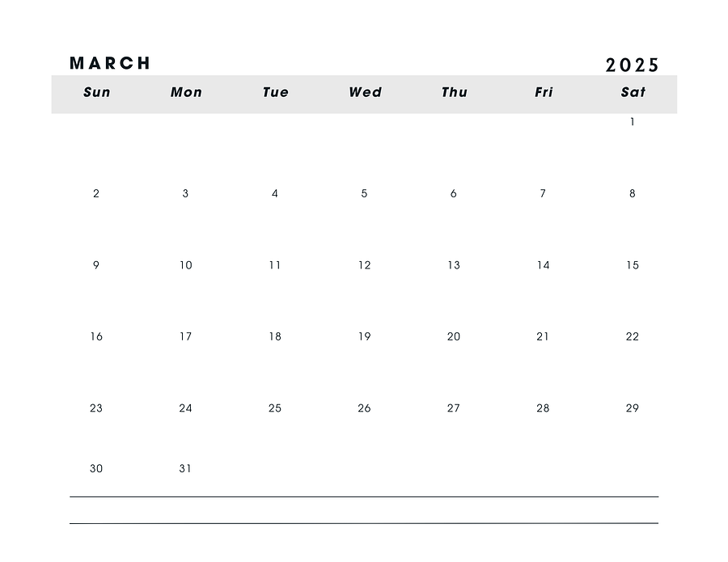Image resolution: width=728 pixels, height=562 pixels.
Task: Click date 12 under Wed
Action: [365, 265]
